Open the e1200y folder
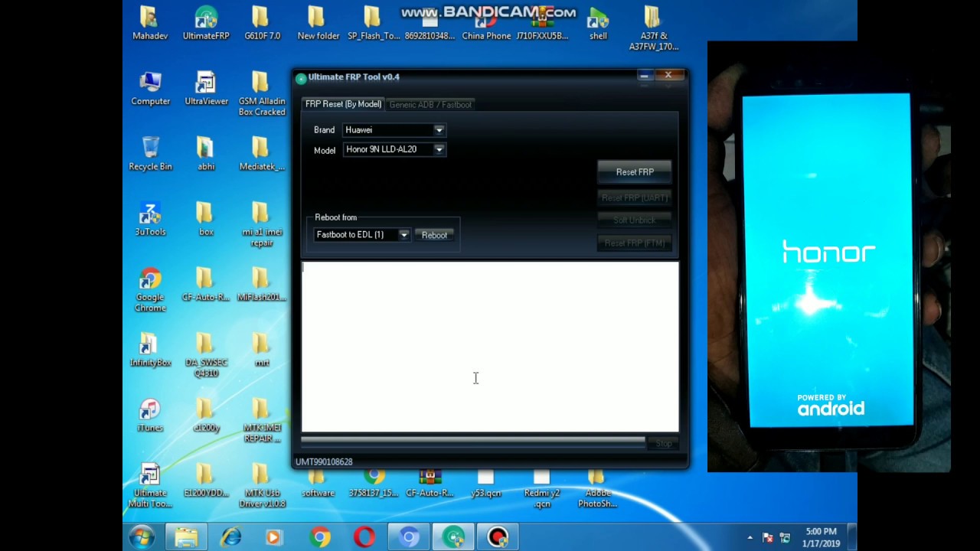 click(206, 416)
